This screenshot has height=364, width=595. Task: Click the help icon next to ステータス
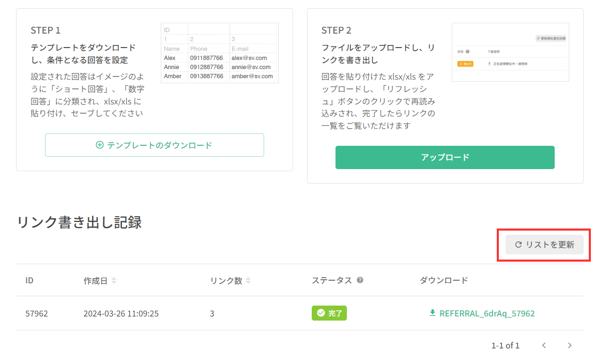point(360,280)
